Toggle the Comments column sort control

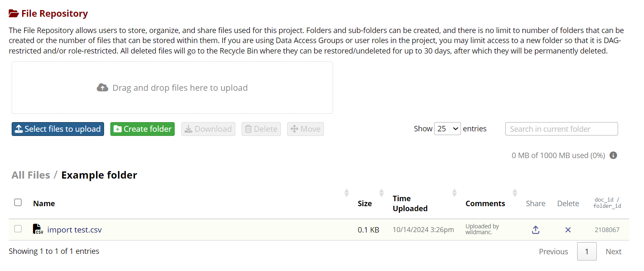(515, 192)
